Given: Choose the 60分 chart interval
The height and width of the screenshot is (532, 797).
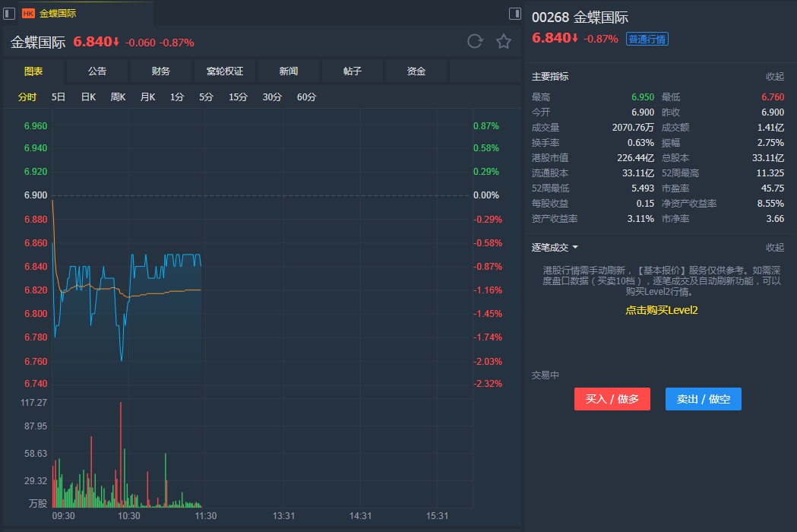Looking at the screenshot, I should tap(307, 97).
